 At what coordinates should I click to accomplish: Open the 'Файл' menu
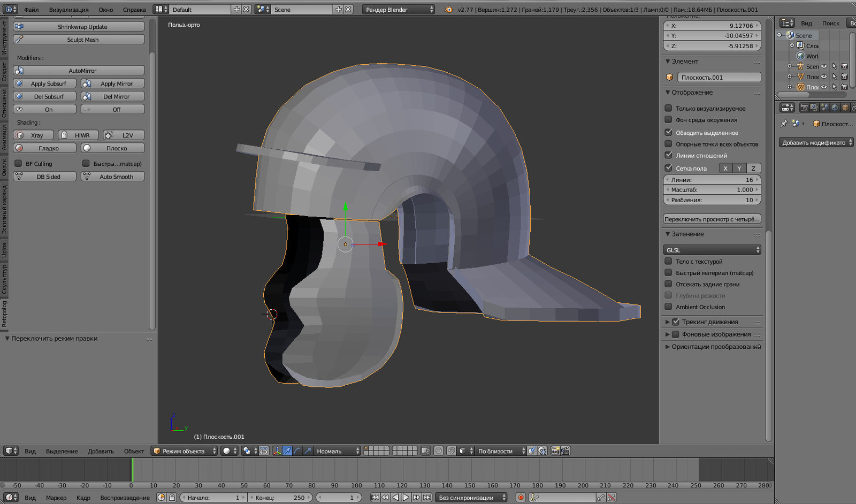click(31, 10)
